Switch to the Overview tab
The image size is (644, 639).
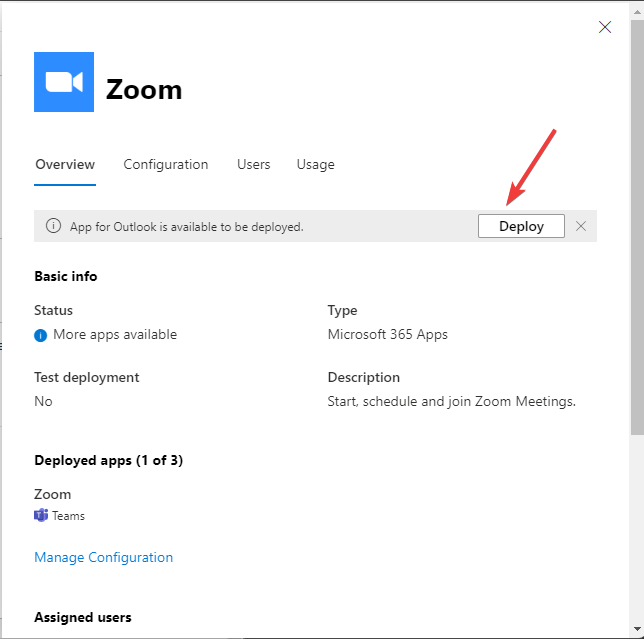(65, 164)
